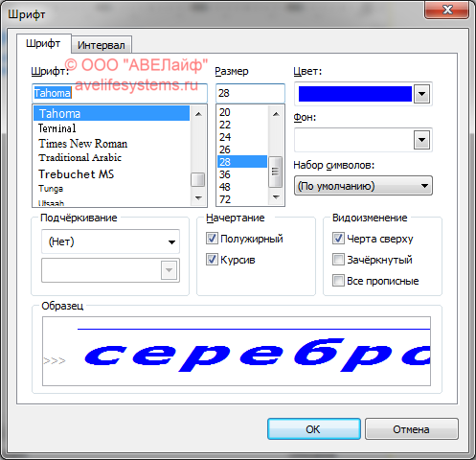Click the Образец sample preview area

point(237,351)
